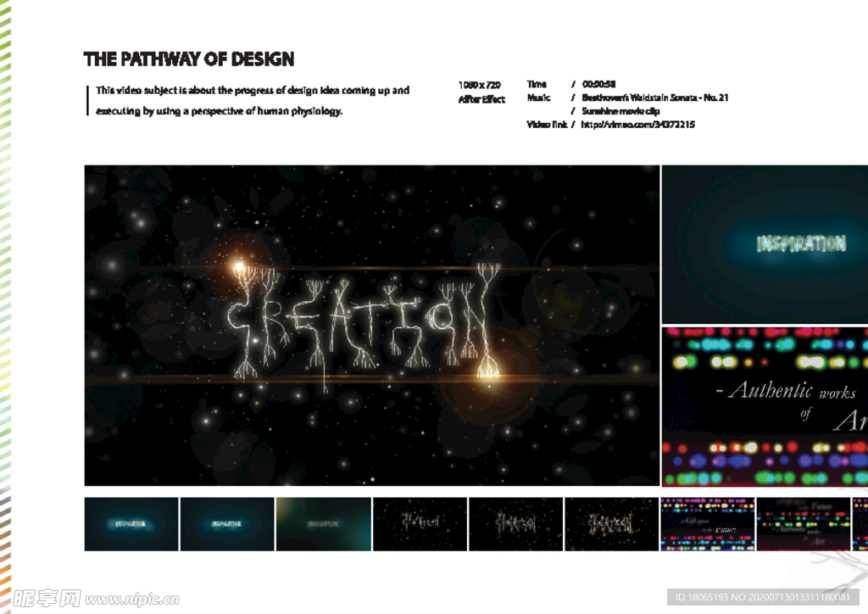Select the fourth filmstrip thumbnail with sparse CREATION

[x=420, y=524]
